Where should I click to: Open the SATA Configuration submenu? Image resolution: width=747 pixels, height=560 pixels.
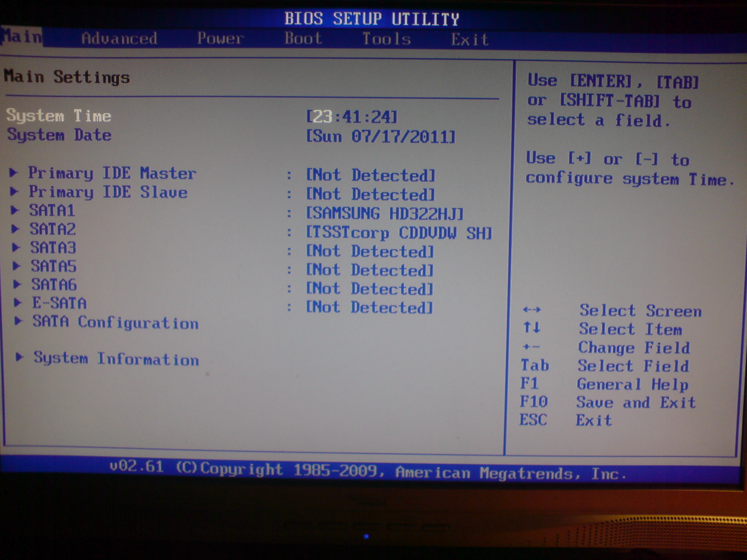point(115,323)
